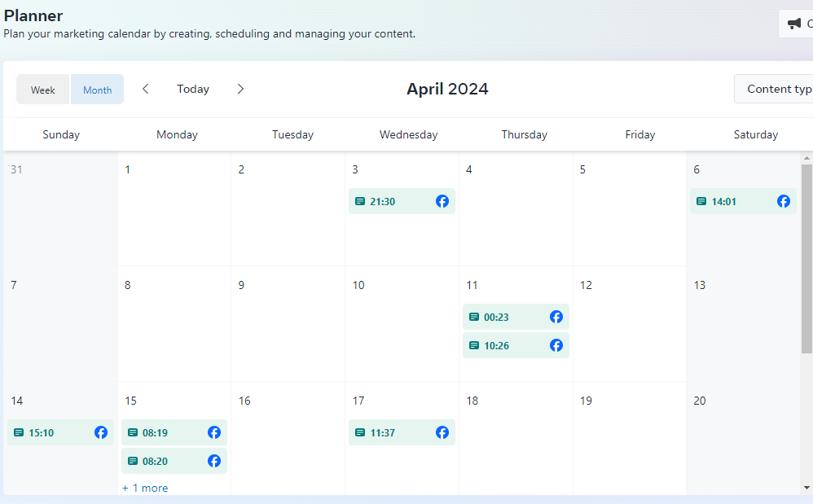The height and width of the screenshot is (504, 813).
Task: Click megaphone icon at top right
Action: [x=794, y=24]
